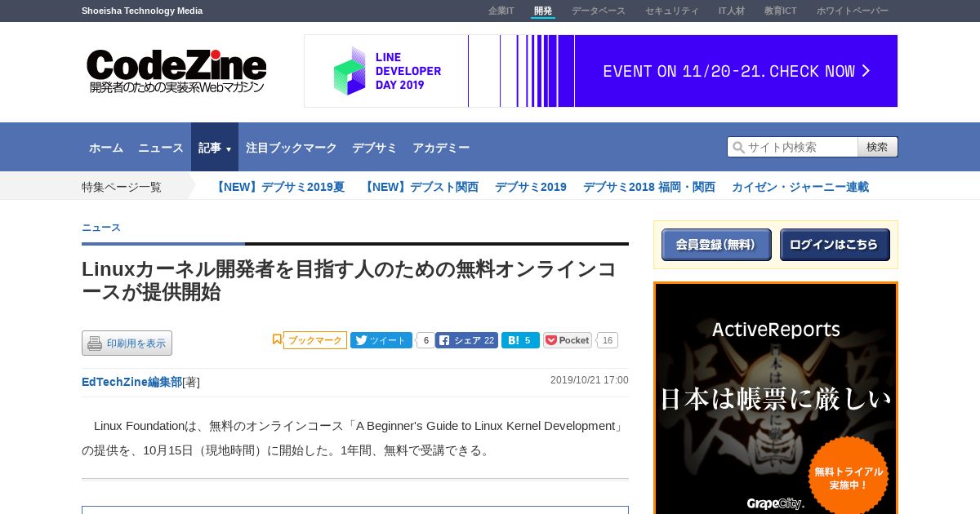Image resolution: width=980 pixels, height=514 pixels.
Task: Click the Hatena B! bookmark button
Action: click(x=520, y=340)
